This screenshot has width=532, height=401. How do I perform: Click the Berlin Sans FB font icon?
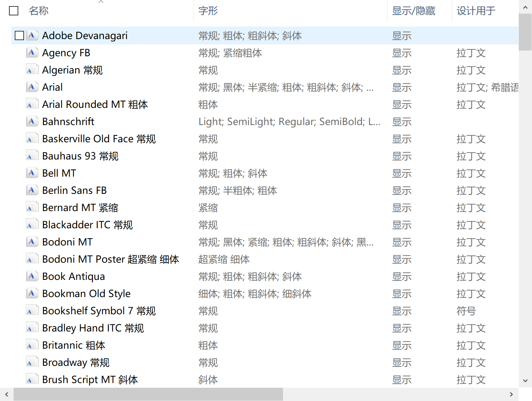[32, 190]
